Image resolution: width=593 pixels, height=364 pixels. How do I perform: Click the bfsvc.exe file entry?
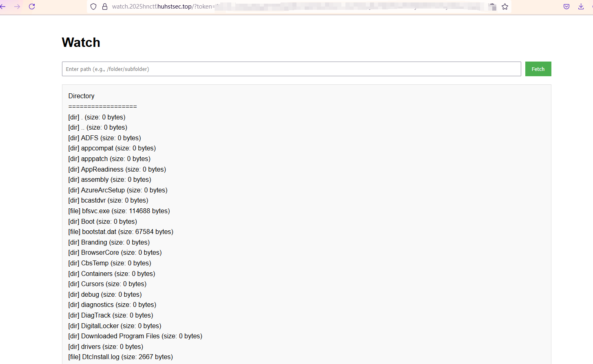coord(119,211)
